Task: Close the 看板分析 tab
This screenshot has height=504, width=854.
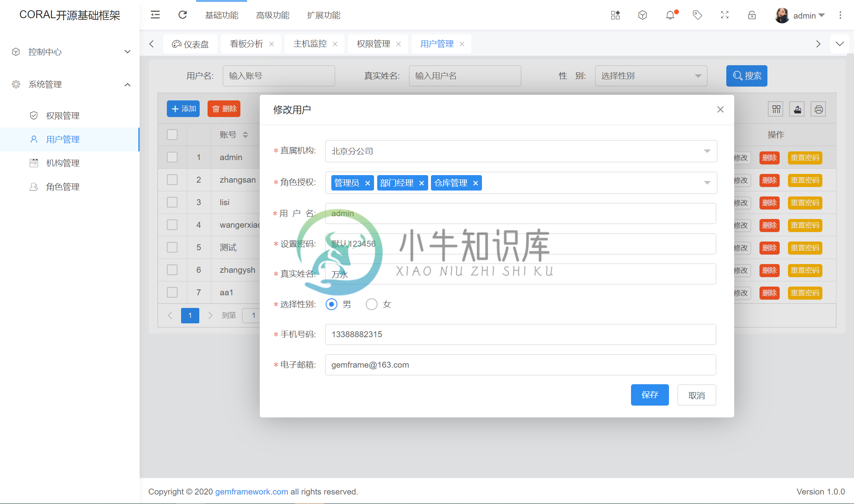Action: pos(272,44)
